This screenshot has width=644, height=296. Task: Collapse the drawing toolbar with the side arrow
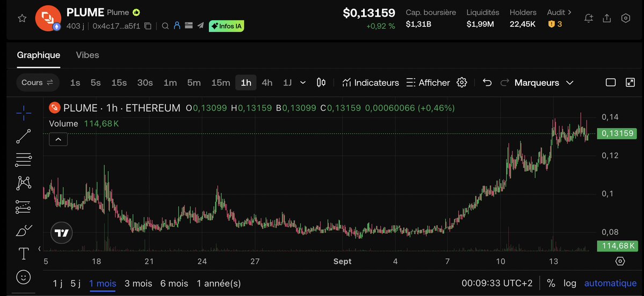pyautogui.click(x=39, y=248)
